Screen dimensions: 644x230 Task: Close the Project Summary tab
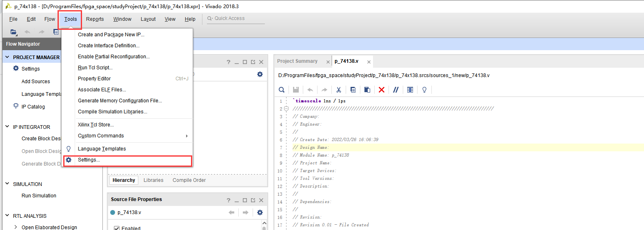[328, 62]
